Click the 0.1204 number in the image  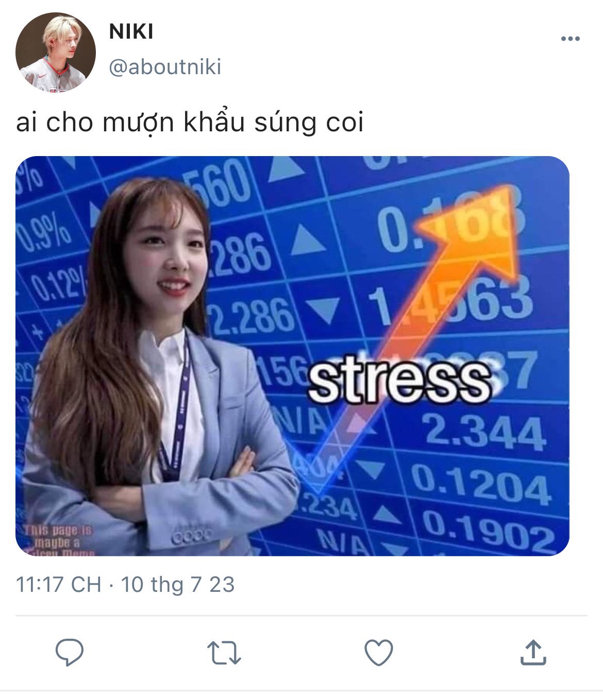click(482, 484)
